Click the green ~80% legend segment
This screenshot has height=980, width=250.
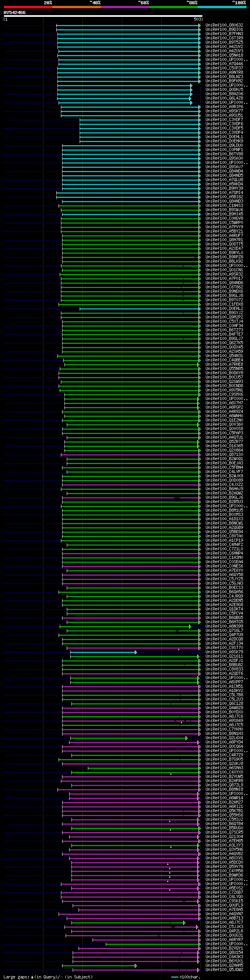click(173, 7)
